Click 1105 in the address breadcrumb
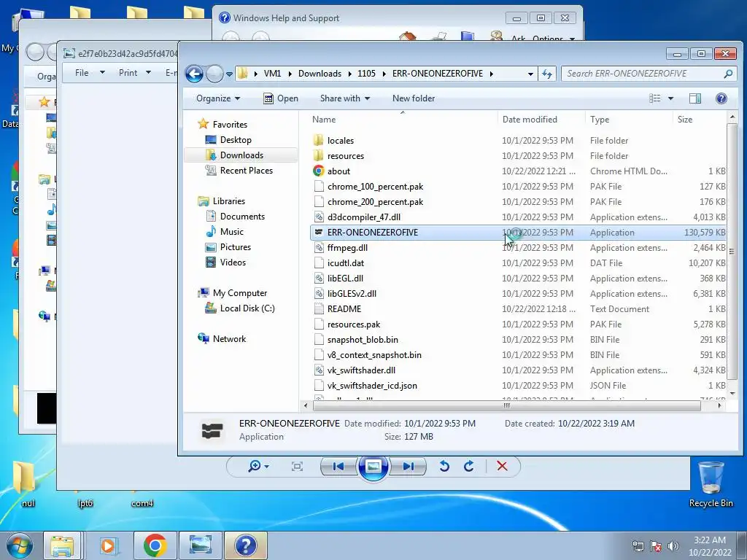Viewport: 747px width, 560px height. coord(366,74)
